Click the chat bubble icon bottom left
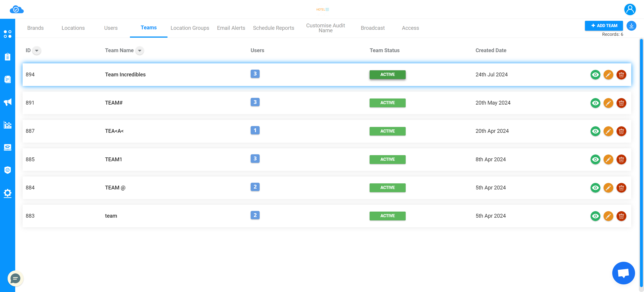Image resolution: width=644 pixels, height=292 pixels. click(15, 278)
